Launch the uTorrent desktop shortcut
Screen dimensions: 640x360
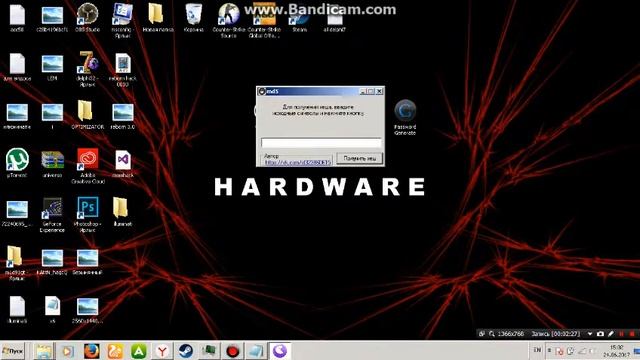(17, 163)
